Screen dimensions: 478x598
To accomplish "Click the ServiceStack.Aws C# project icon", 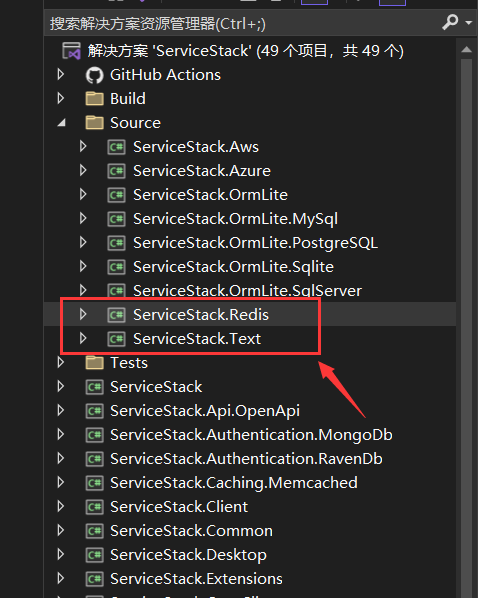I will [x=116, y=147].
